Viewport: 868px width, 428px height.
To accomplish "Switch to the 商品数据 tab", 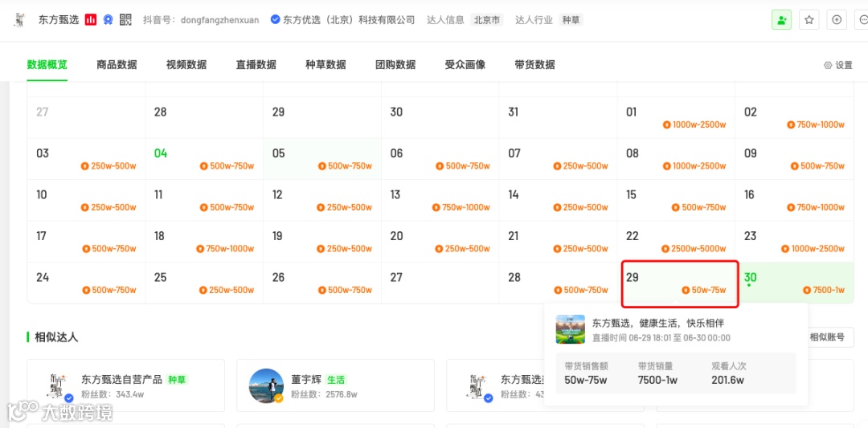I will click(117, 65).
